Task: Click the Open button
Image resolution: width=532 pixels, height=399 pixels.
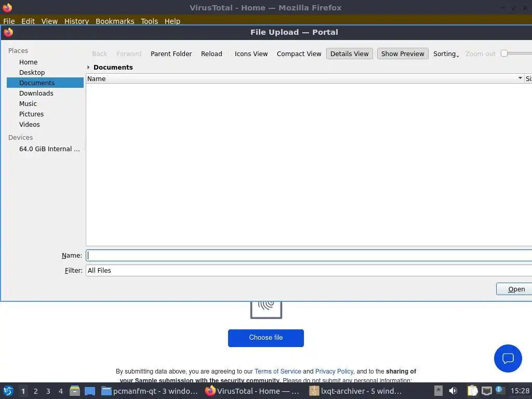Action: point(515,289)
